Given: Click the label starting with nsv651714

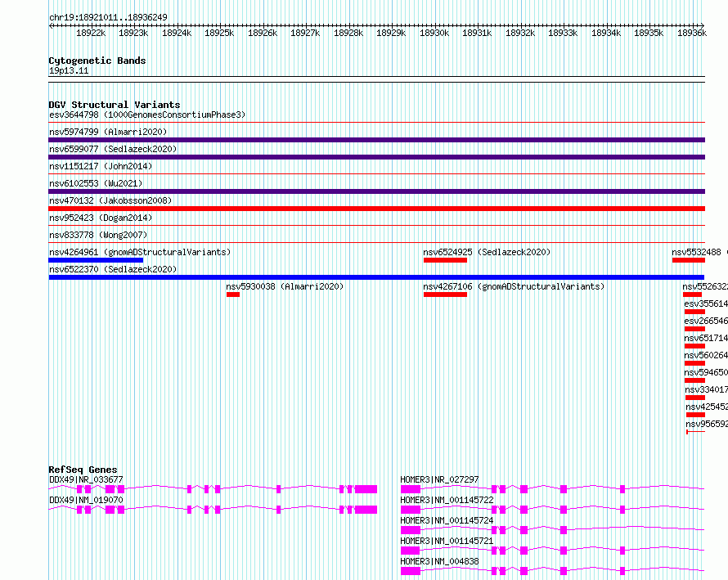Looking at the screenshot, I should 706,338.
